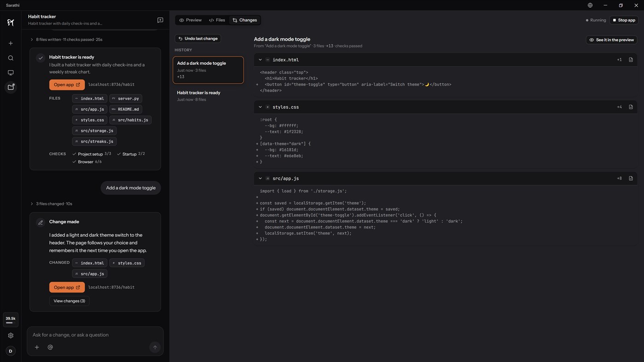Click the send arrow button in the message box
644x362 pixels.
155,347
